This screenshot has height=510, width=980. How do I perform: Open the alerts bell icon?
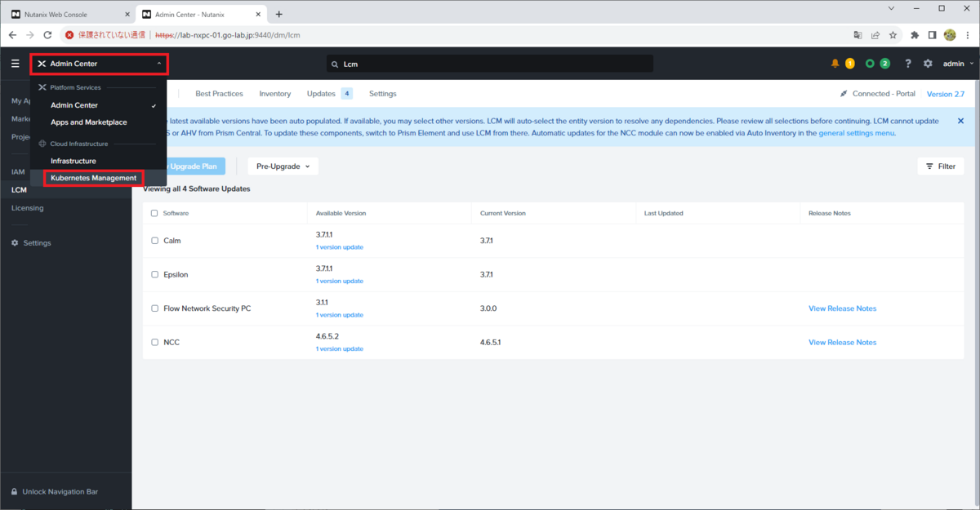835,64
